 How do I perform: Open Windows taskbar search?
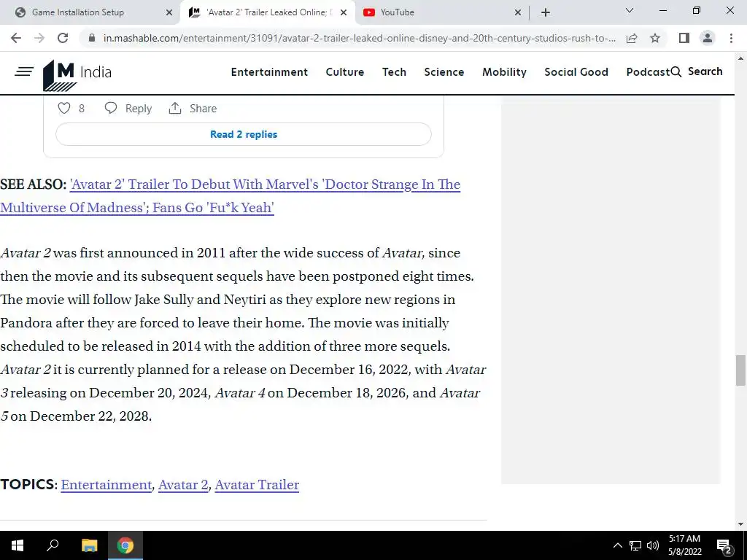(x=53, y=545)
